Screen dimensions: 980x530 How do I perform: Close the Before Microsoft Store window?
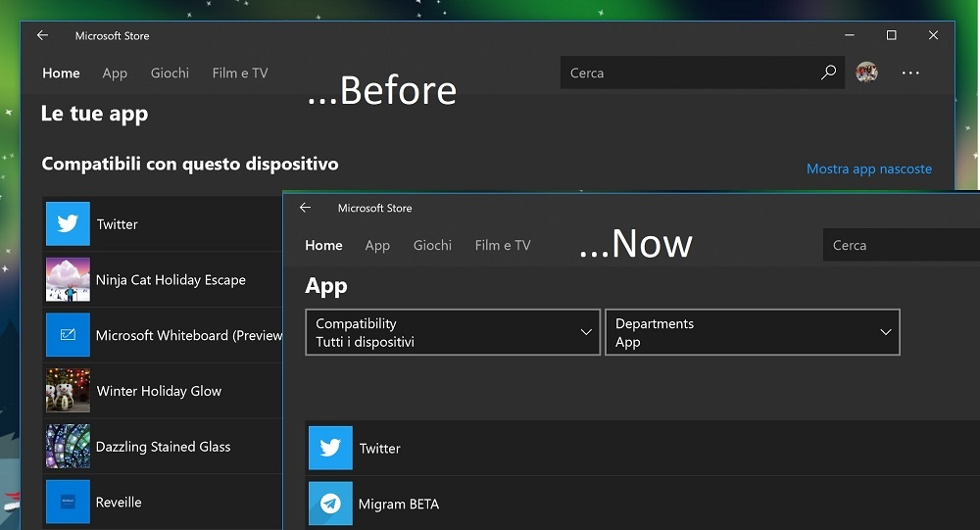click(933, 35)
